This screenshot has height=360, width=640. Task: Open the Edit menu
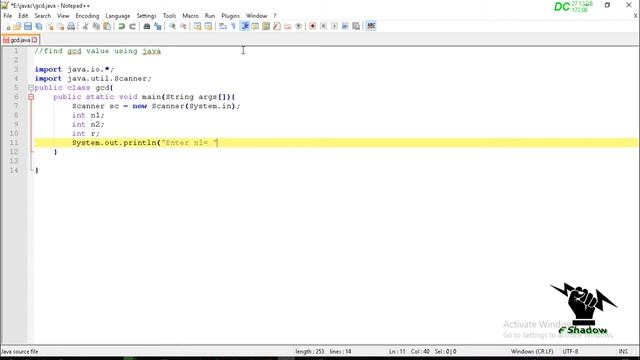tap(23, 16)
